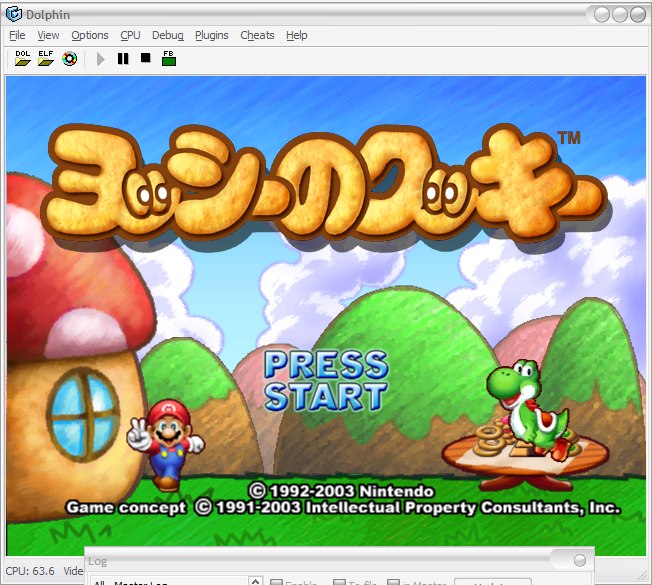652x585 pixels.
Task: Open the Cheats menu
Action: pyautogui.click(x=257, y=35)
